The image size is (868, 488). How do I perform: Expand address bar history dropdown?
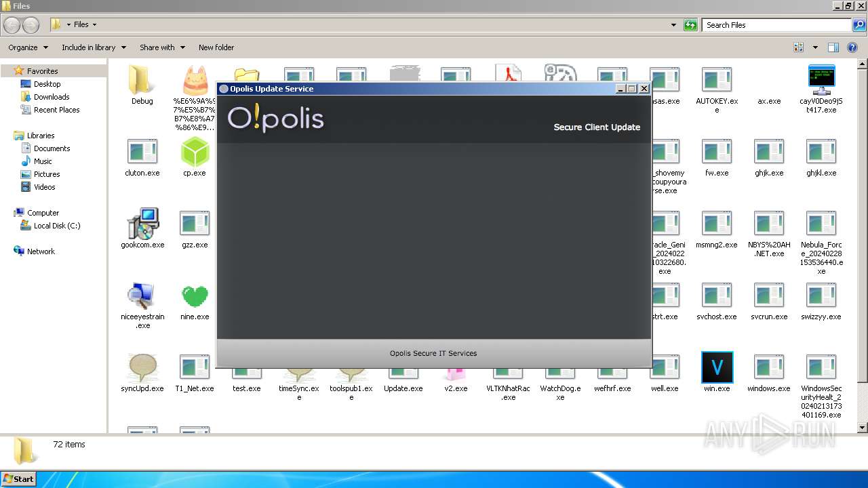pos(673,25)
